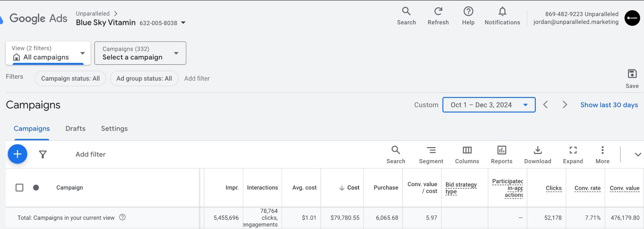Open the Segment icon in table toolbar
Viewport: 644px width, 229px height.
point(431,150)
